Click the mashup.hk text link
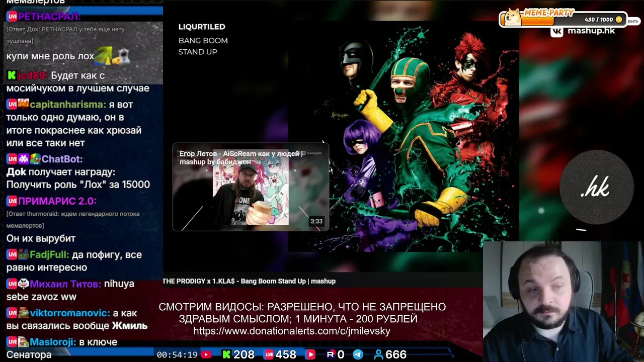The height and width of the screenshot is (362, 644). tap(591, 31)
